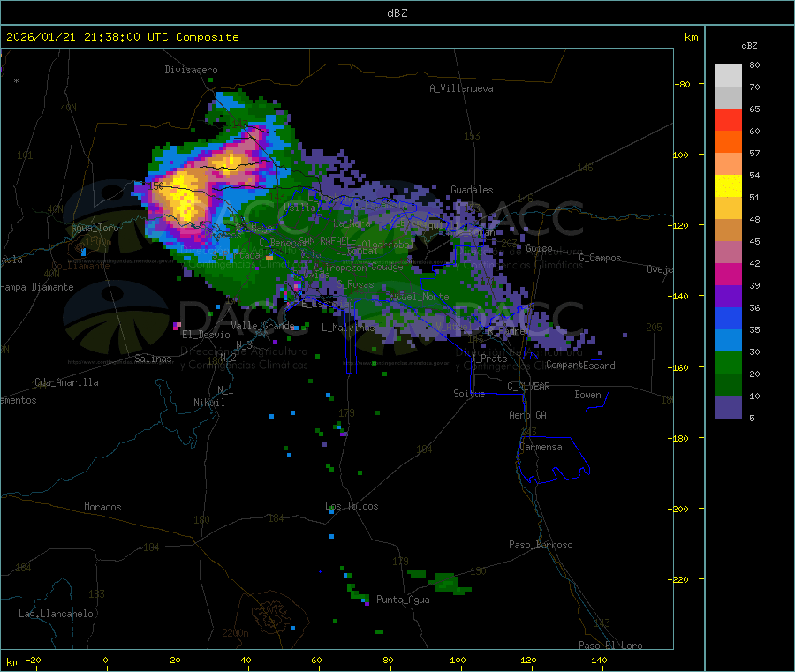Click the Divisadero map label
This screenshot has height=672, width=795.
click(191, 70)
